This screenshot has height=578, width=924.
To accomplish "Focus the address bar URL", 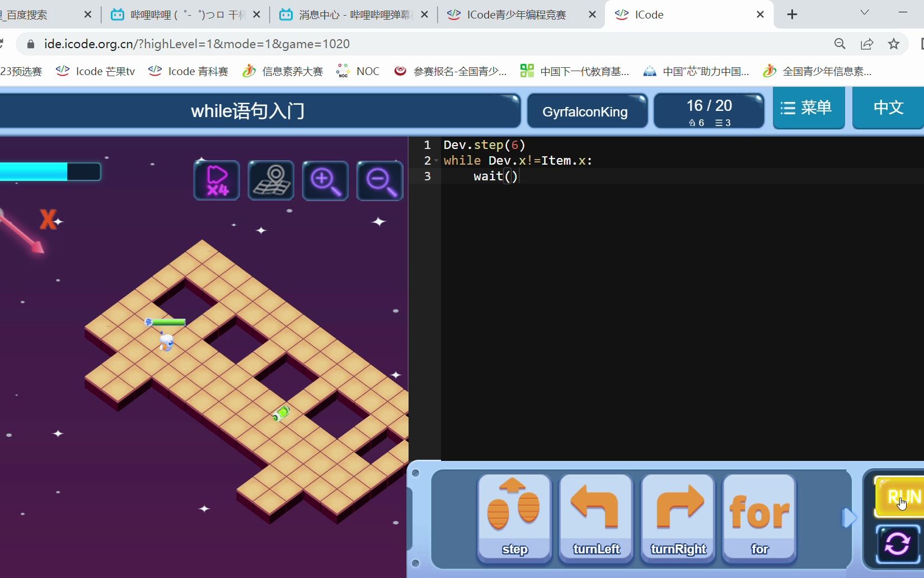I will point(197,44).
